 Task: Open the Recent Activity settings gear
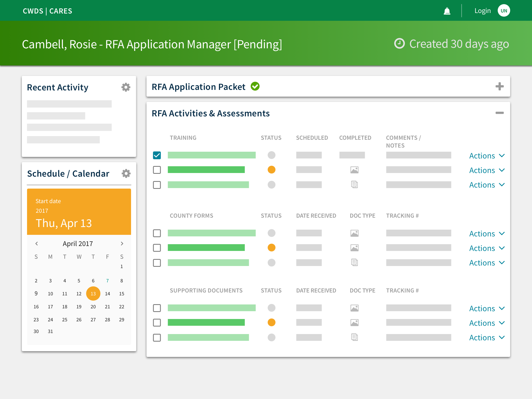[126, 87]
